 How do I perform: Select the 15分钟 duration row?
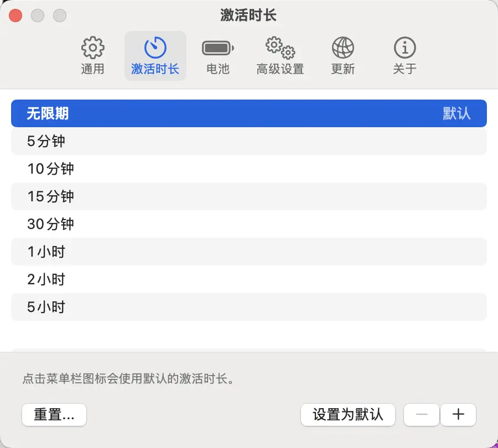point(248,196)
